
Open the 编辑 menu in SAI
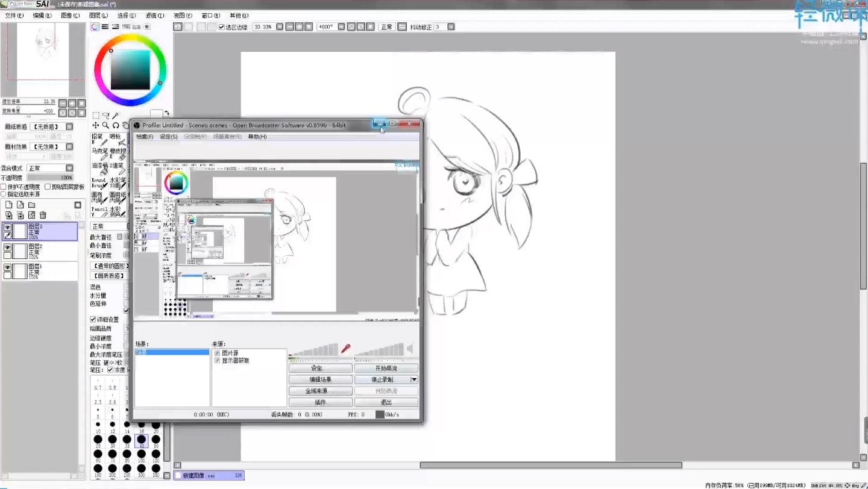(42, 15)
